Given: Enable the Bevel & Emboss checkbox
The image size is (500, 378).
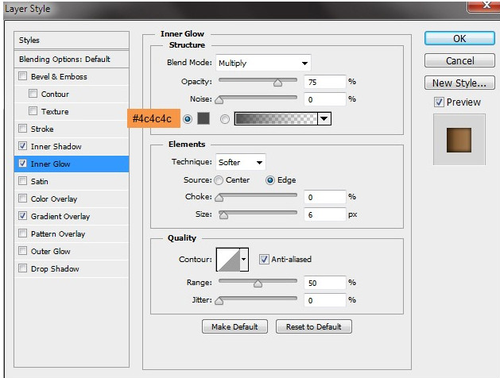Looking at the screenshot, I should pos(23,76).
